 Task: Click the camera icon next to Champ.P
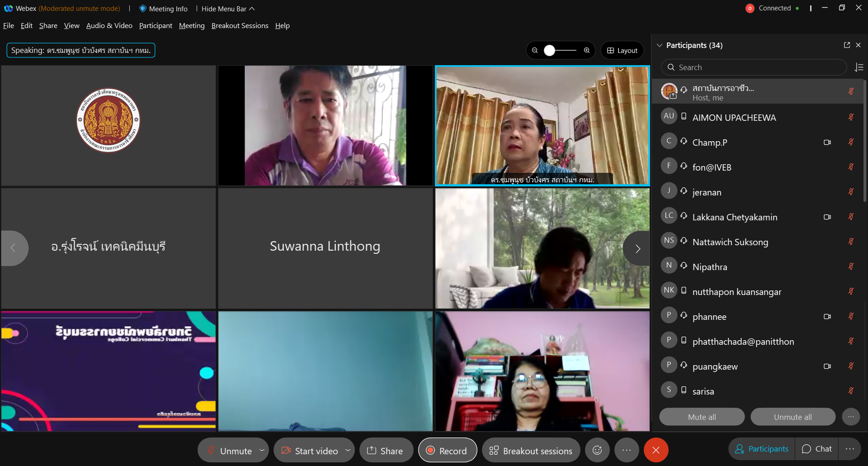pyautogui.click(x=827, y=142)
